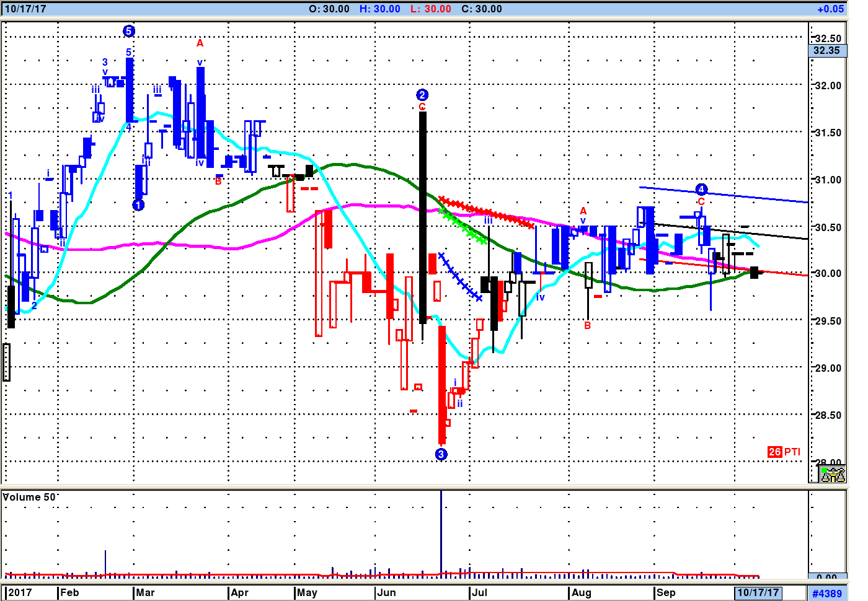Select the 32.35 price label on the axis
Viewport: 868px width, 601px height.
point(827,51)
